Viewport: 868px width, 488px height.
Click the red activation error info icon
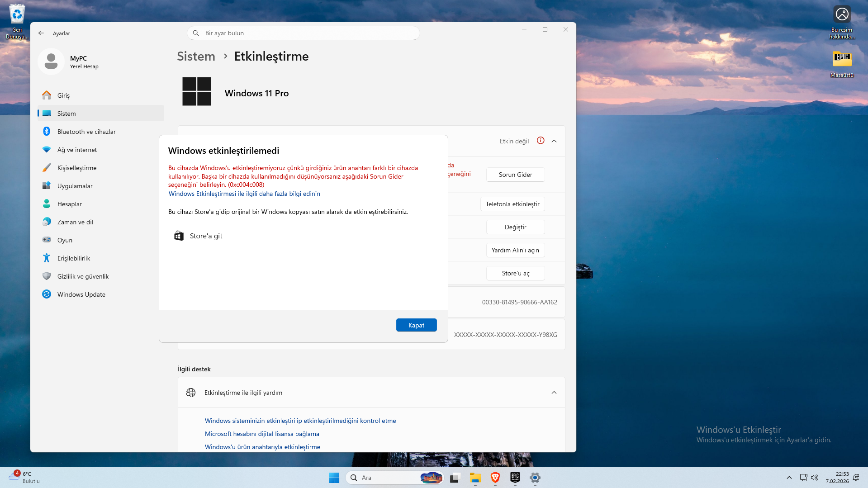(x=541, y=141)
